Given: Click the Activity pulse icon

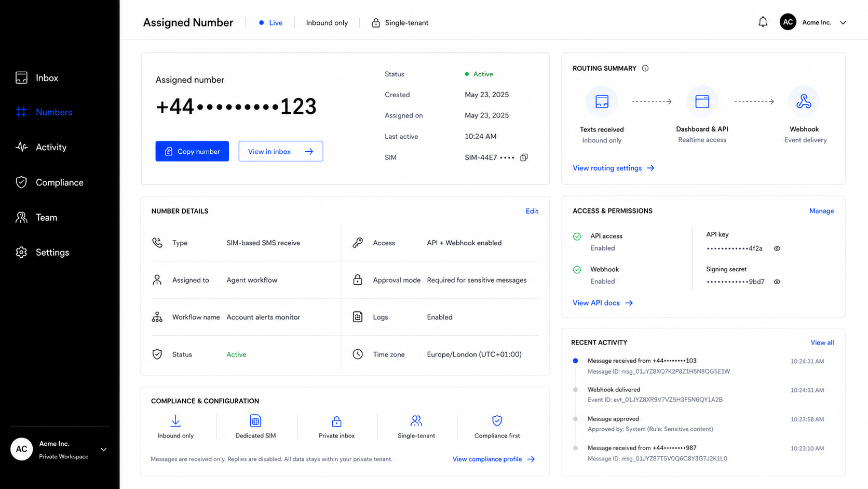Looking at the screenshot, I should (x=21, y=147).
